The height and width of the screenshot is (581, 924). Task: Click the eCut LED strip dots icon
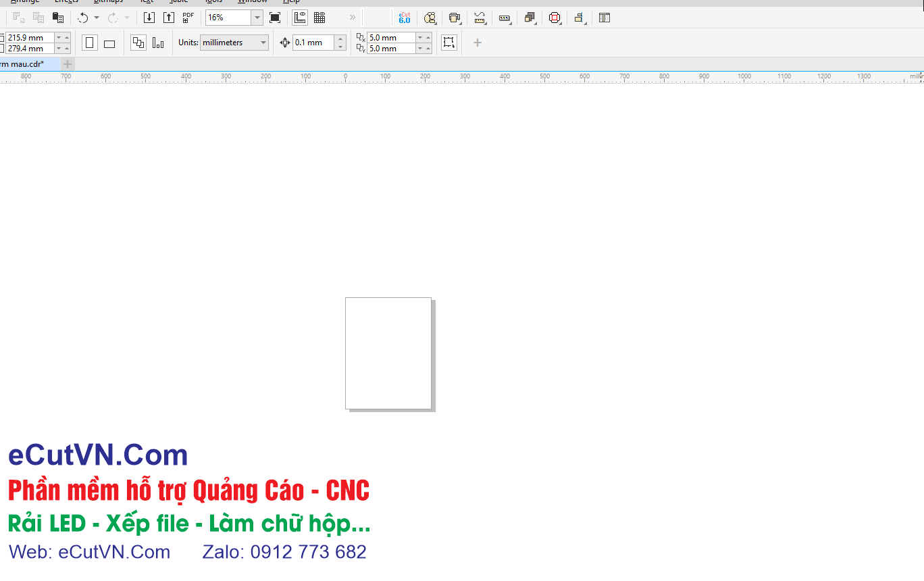(x=505, y=18)
